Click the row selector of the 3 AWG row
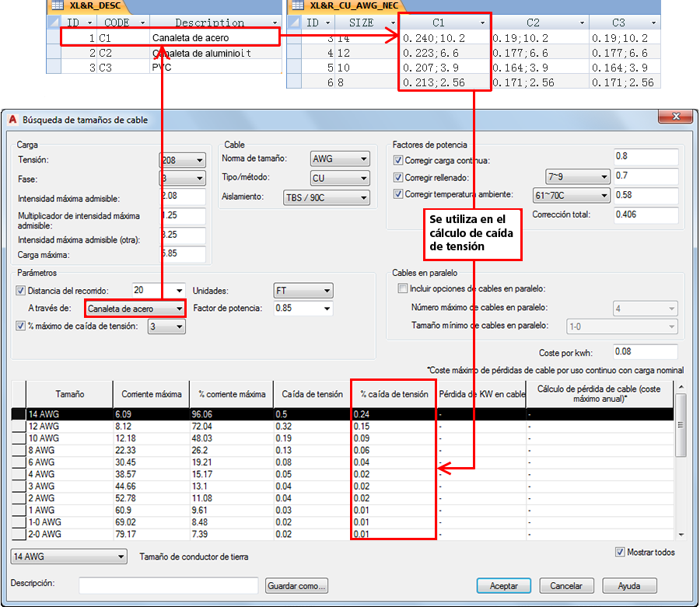Image resolution: width=700 pixels, height=607 pixels. [x=19, y=486]
